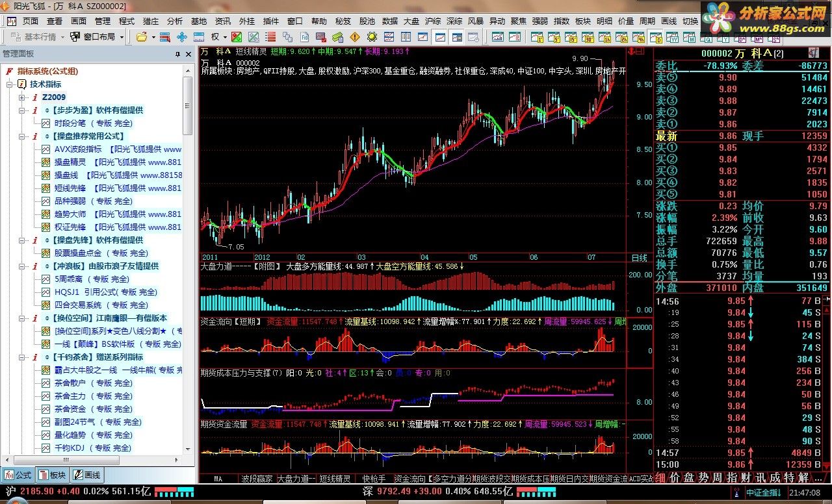Open 操盘精灵 formula in tree
Screen dimensions: 832x504
click(118, 162)
